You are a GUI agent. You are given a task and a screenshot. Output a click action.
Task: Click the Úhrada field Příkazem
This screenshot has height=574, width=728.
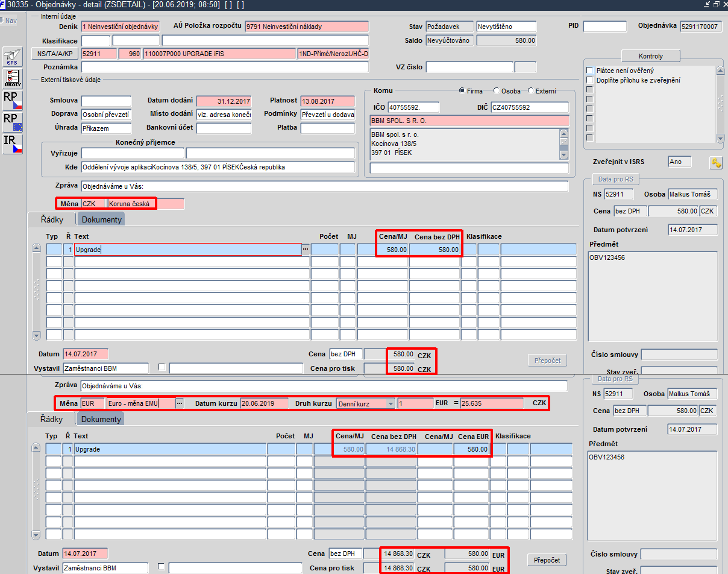[x=106, y=128]
